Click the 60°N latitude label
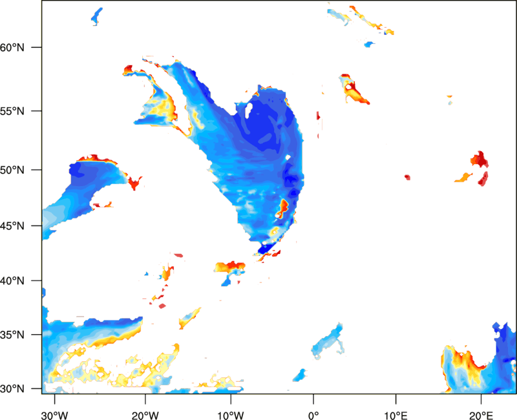This screenshot has height=420, width=517. (12, 47)
